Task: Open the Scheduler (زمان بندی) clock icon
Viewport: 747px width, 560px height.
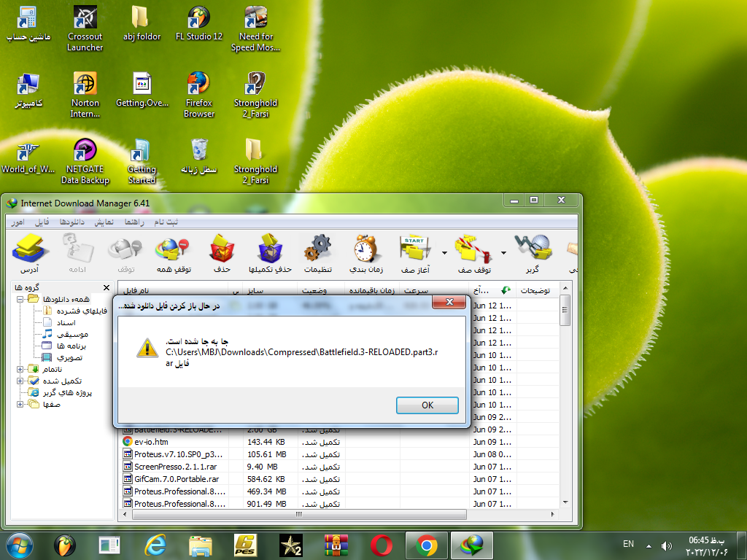Action: pyautogui.click(x=365, y=253)
